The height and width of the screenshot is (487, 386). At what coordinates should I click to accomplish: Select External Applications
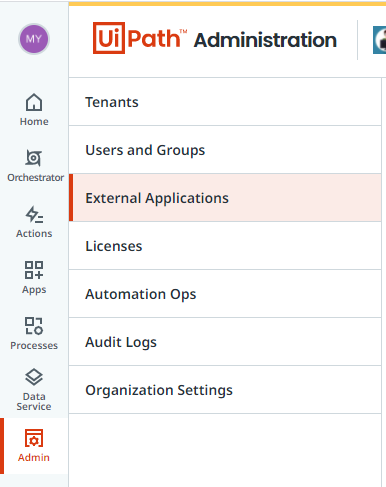225,198
